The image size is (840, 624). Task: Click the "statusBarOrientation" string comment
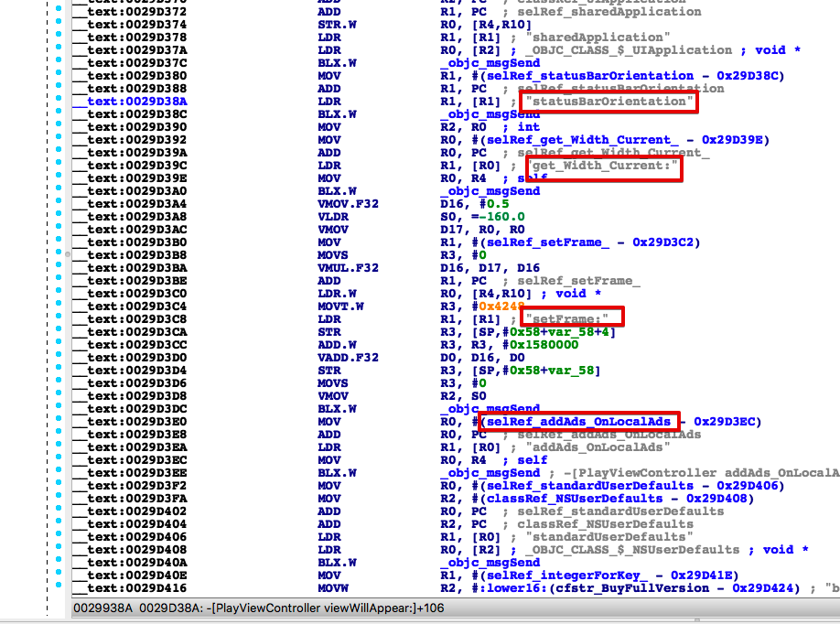click(607, 101)
